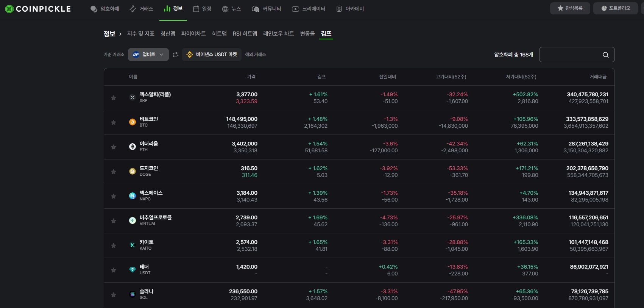Open the 엑스알피(리플) coin name
This screenshot has width=644, height=308.
pyautogui.click(x=155, y=94)
